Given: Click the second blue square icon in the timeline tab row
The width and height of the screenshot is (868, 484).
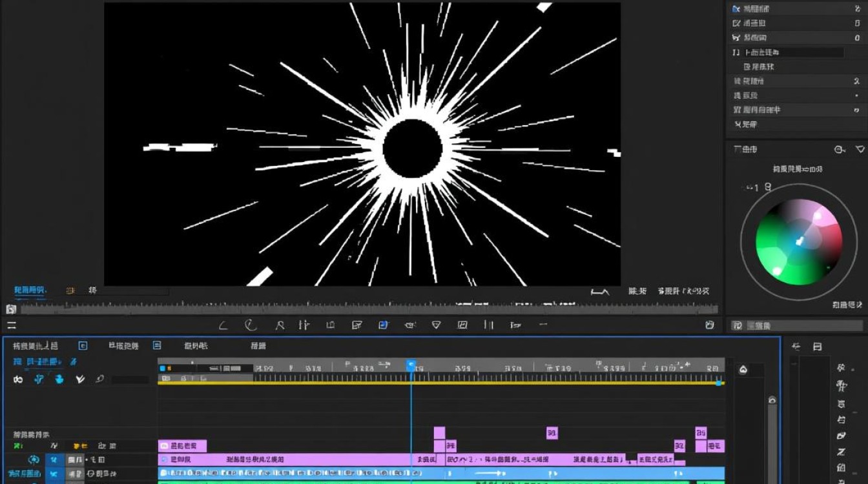Looking at the screenshot, I should (x=157, y=346).
